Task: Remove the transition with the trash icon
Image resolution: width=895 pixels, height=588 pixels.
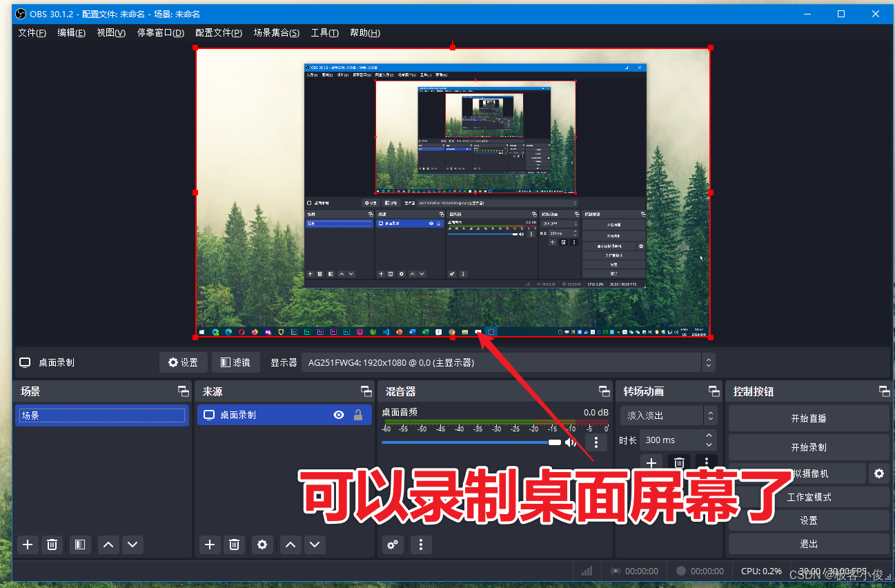Action: click(679, 462)
